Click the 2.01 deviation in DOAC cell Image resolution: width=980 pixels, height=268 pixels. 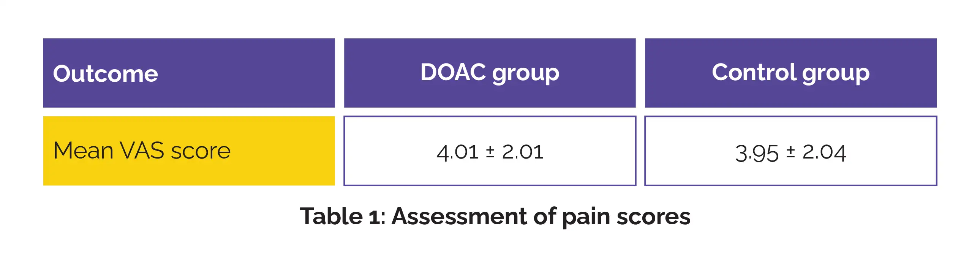pyautogui.click(x=522, y=152)
